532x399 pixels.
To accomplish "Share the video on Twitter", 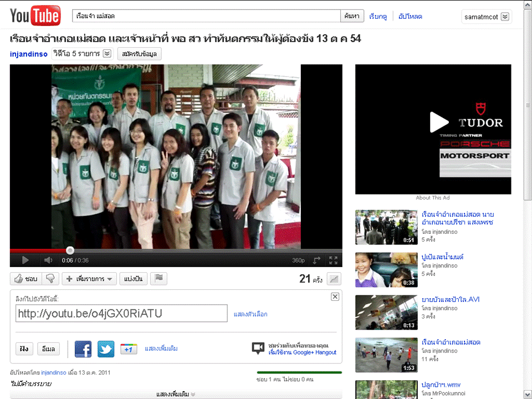I will (x=106, y=349).
